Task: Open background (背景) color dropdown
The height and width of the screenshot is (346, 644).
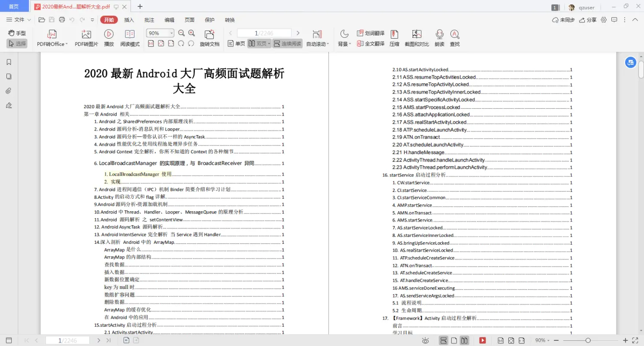Action: (344, 38)
